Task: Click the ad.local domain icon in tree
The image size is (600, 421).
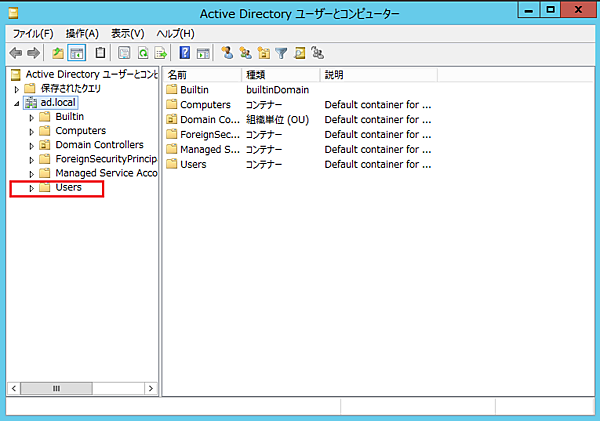Action: [x=31, y=103]
